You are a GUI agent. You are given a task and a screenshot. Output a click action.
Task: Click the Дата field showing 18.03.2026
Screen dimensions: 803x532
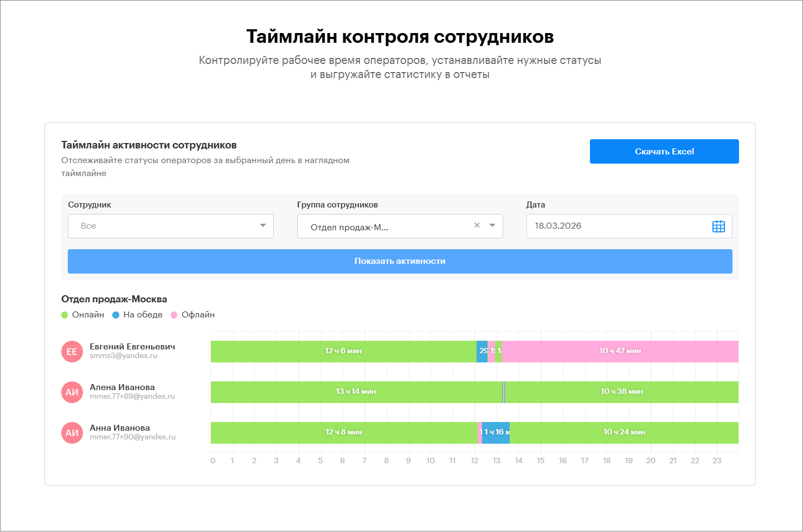(x=618, y=226)
